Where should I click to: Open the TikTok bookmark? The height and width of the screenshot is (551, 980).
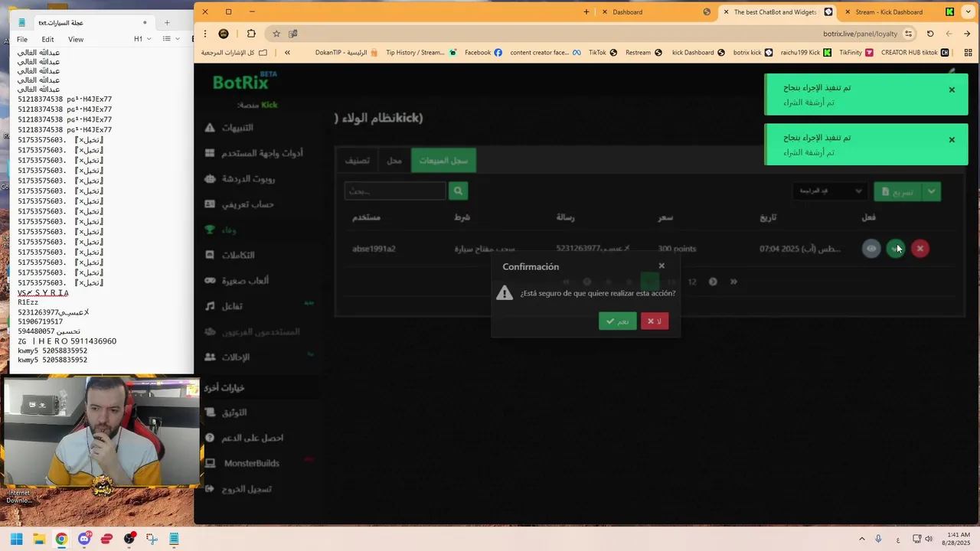603,53
